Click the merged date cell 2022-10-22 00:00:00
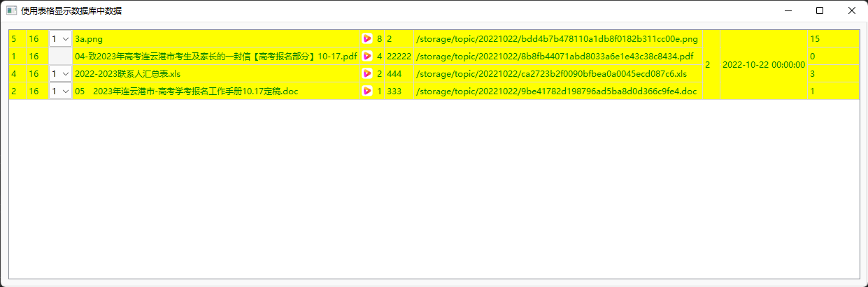 [764, 65]
